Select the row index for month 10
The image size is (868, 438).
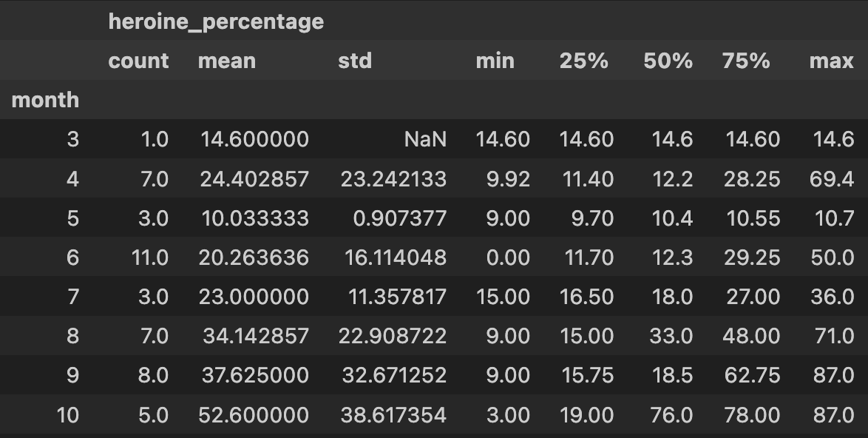(67, 415)
